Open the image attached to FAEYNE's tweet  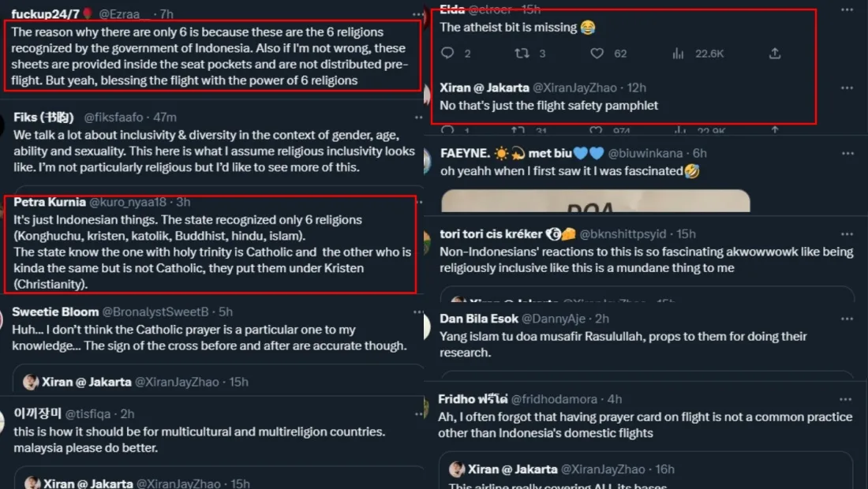tap(596, 201)
